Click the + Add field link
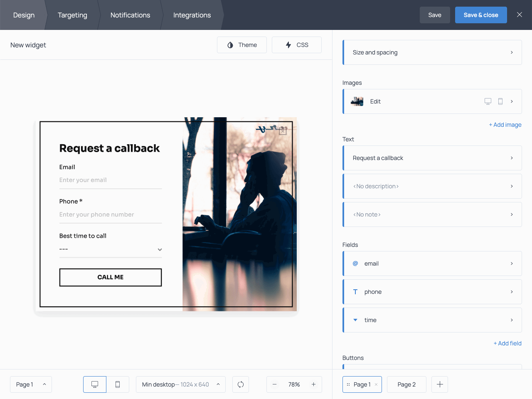 (507, 343)
